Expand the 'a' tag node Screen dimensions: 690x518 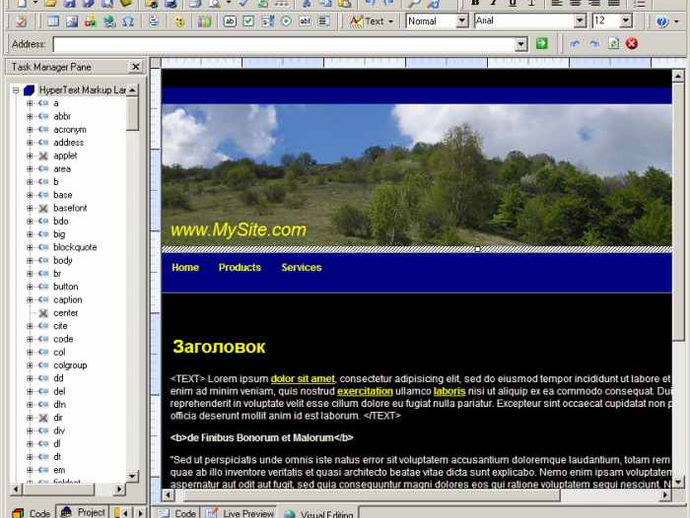pyautogui.click(x=29, y=103)
